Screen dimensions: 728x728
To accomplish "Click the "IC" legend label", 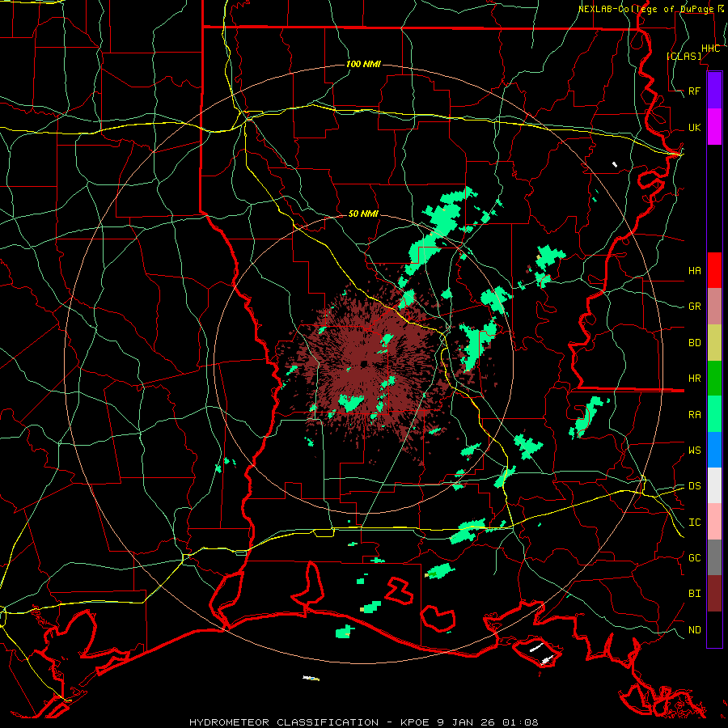I will [x=695, y=522].
